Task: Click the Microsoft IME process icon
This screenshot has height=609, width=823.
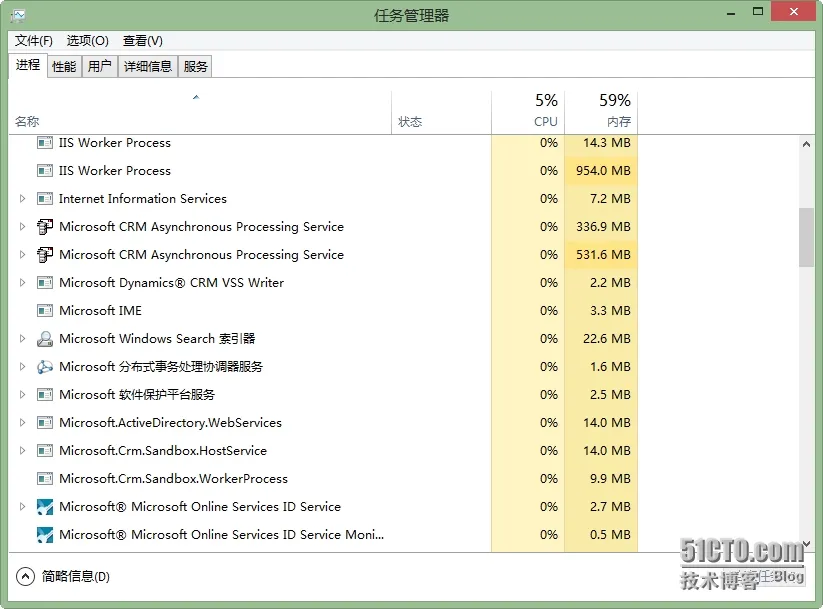Action: (45, 310)
